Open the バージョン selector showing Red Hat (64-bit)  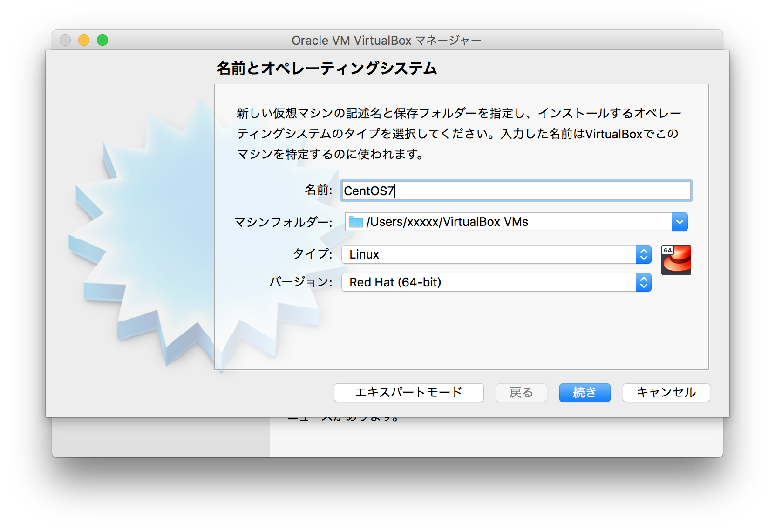click(x=489, y=282)
